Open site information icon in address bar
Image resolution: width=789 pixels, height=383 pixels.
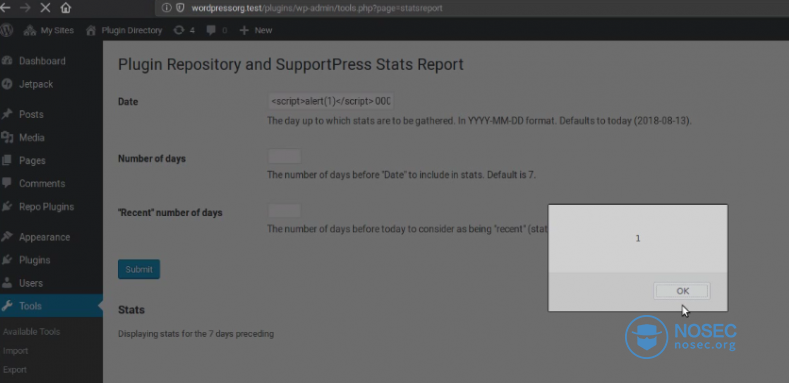click(166, 8)
